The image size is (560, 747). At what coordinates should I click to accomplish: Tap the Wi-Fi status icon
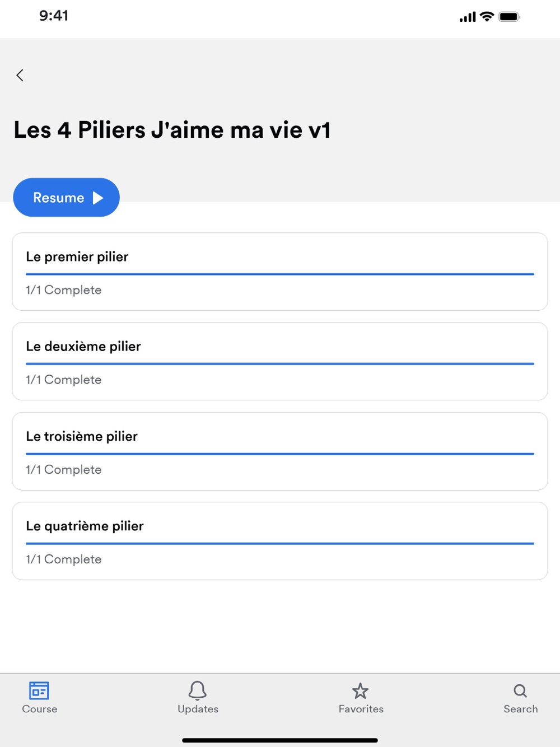click(x=487, y=16)
